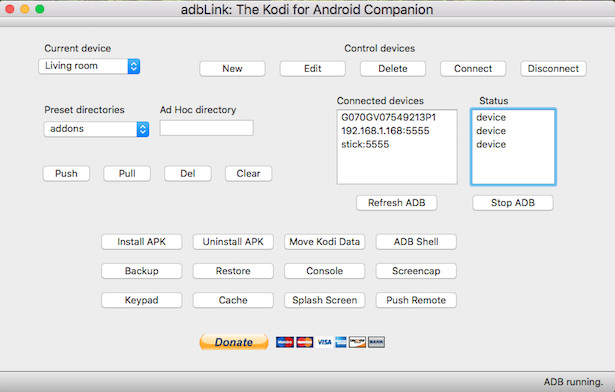Click Refresh ADB
615x392 pixels.
397,203
